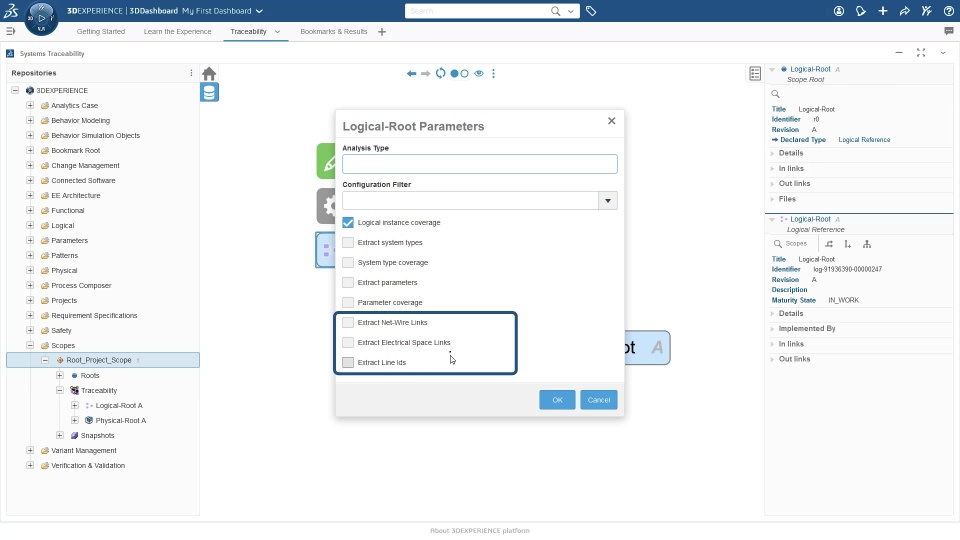Open About 3DEXPERIENCE platform link
The image size is (960, 540).
coord(479,531)
